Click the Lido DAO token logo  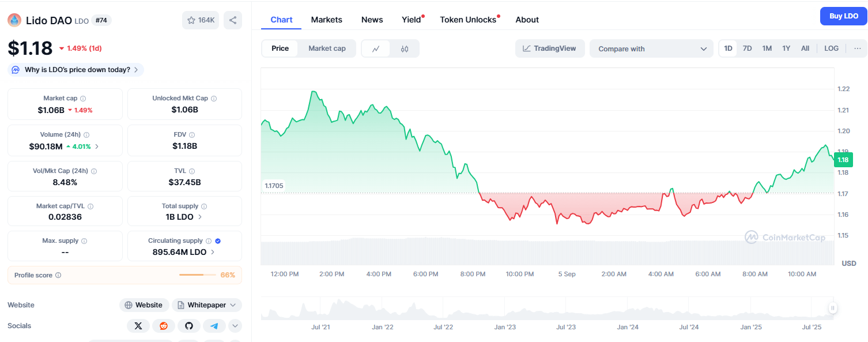tap(14, 20)
